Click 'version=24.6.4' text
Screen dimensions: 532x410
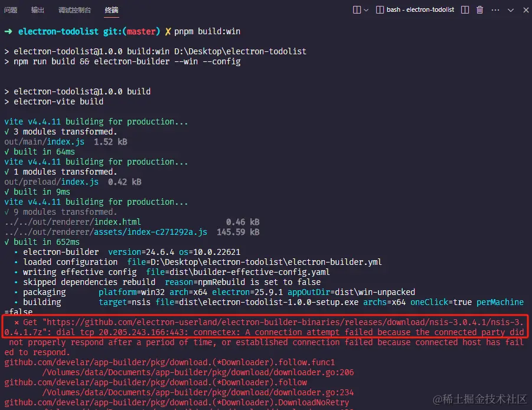[x=141, y=252]
